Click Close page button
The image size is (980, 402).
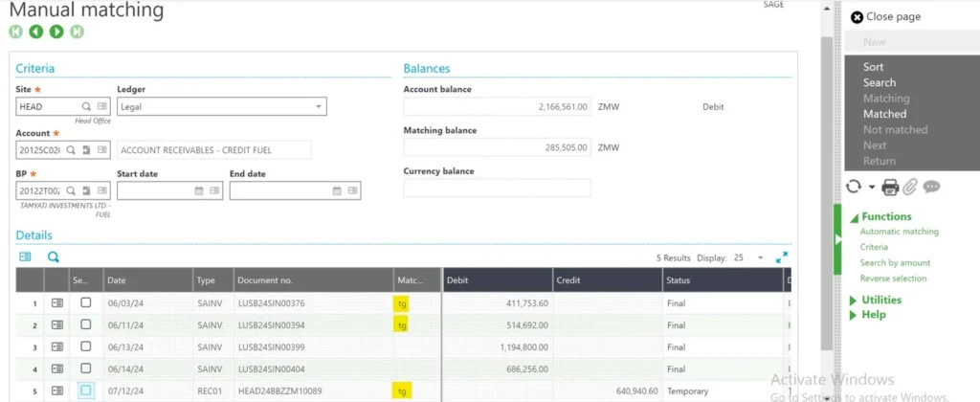885,16
